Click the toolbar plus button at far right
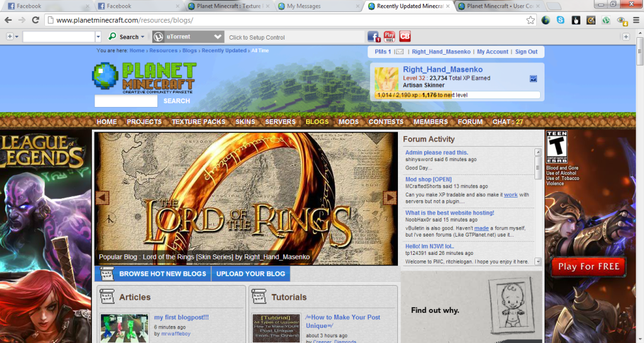 click(626, 37)
